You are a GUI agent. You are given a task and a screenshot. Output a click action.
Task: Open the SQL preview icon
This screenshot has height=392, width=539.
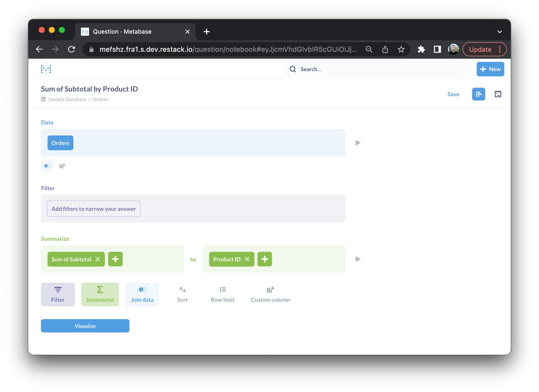tap(498, 94)
